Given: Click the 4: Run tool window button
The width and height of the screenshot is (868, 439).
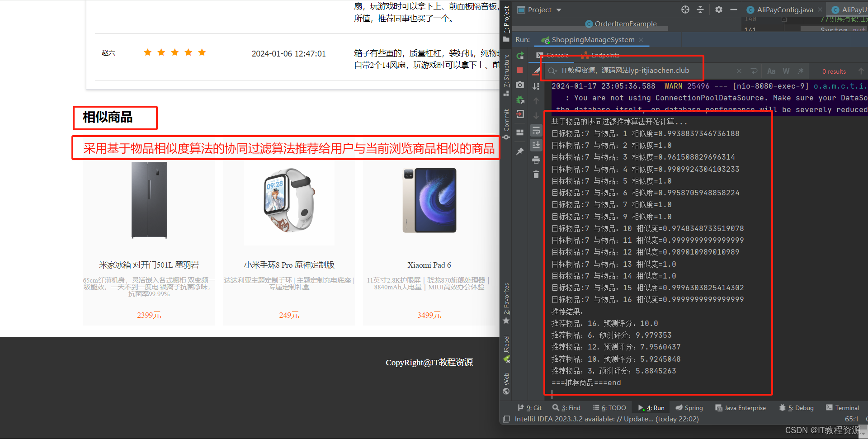Looking at the screenshot, I should 651,408.
